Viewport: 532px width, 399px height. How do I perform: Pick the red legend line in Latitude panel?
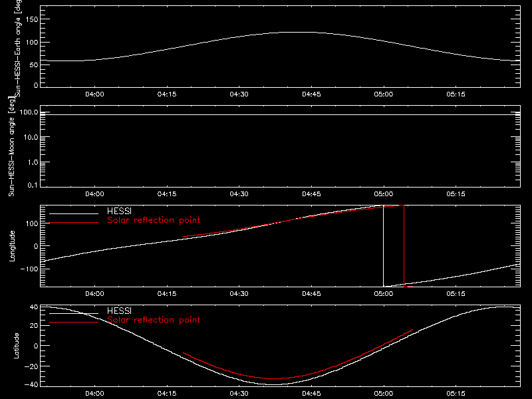coord(74,322)
